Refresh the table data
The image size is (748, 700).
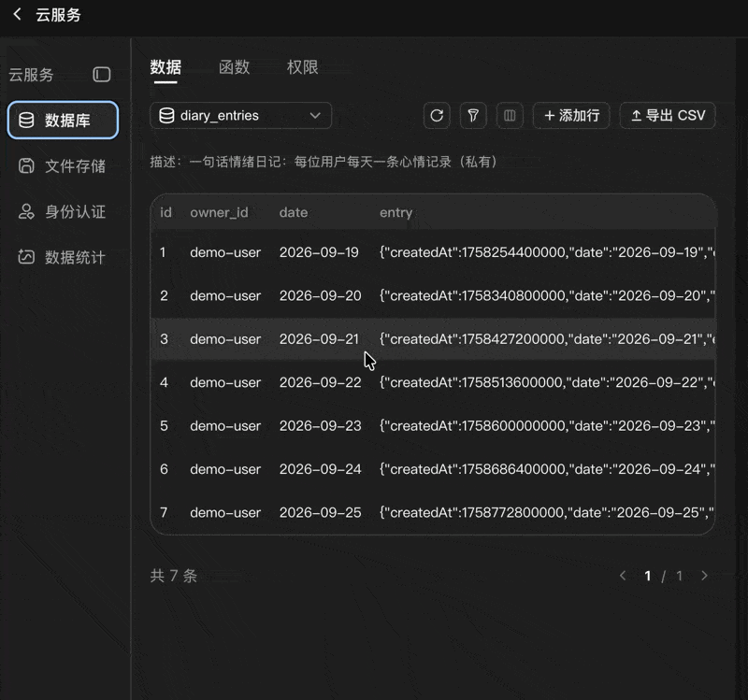coord(437,115)
